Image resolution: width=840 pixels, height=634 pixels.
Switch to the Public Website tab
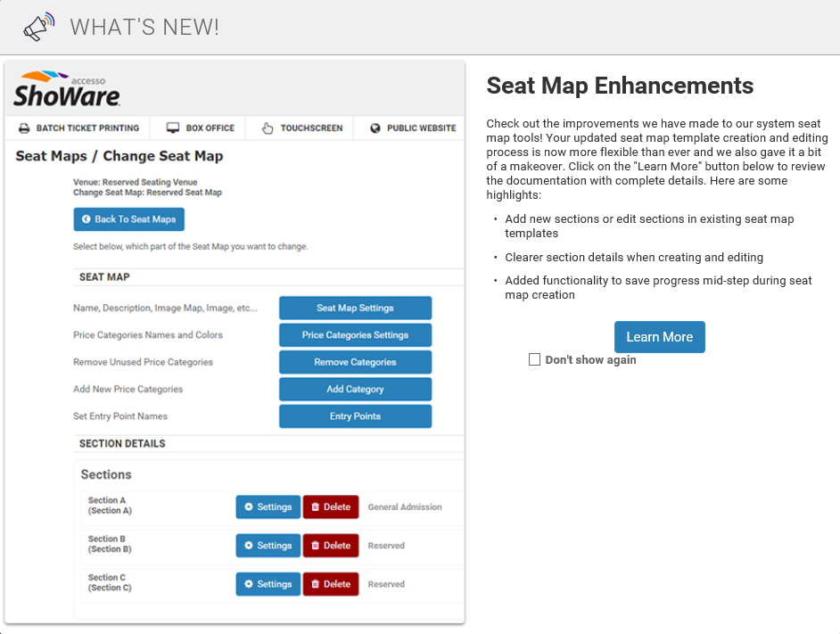pos(421,128)
